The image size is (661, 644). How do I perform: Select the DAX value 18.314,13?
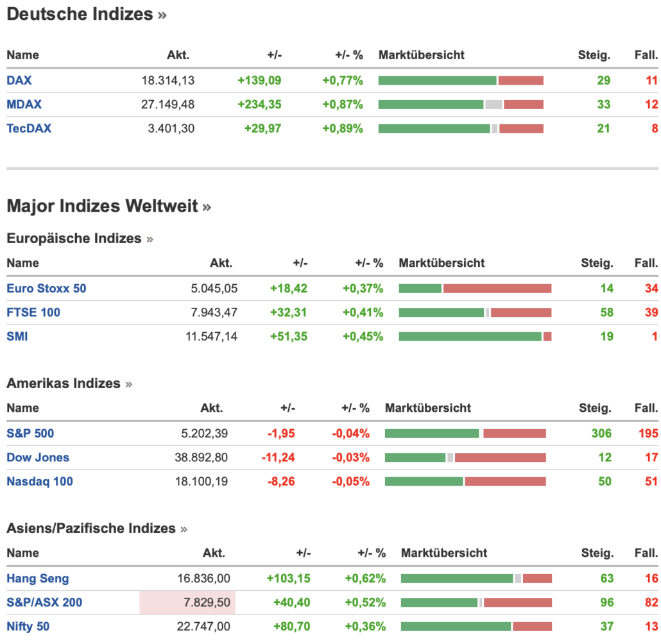(167, 80)
